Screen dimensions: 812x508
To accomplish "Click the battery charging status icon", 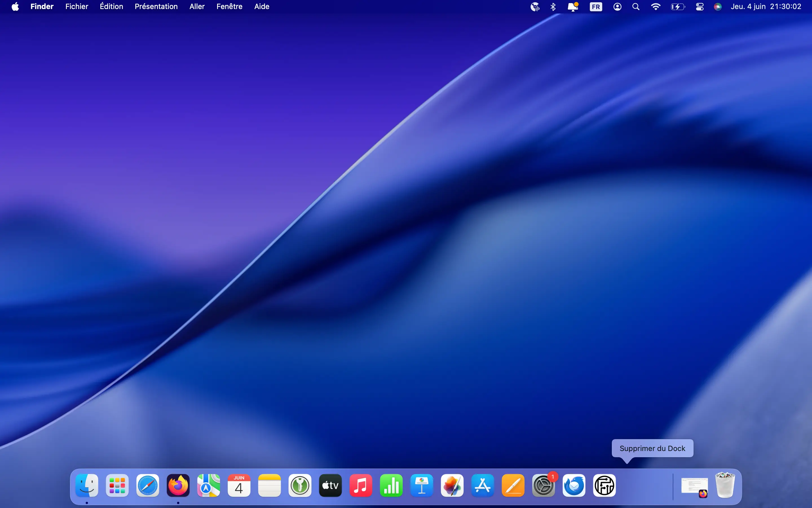I will click(x=678, y=7).
